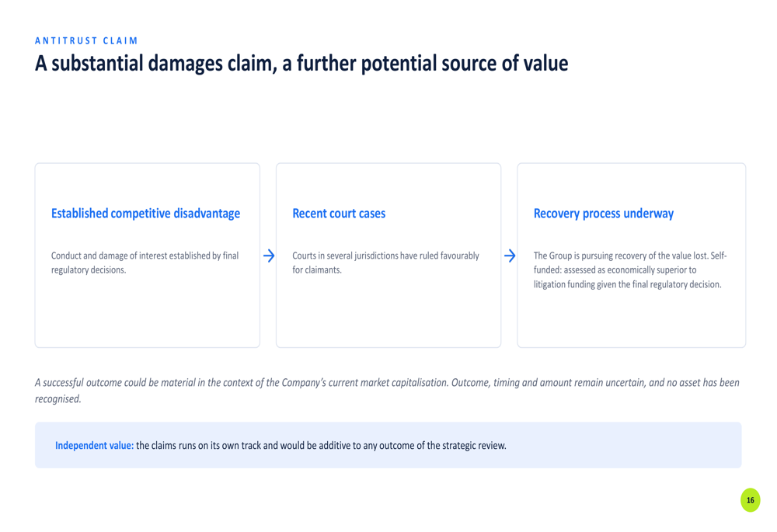Click the text about Group pursuing recovery

[x=630, y=270]
